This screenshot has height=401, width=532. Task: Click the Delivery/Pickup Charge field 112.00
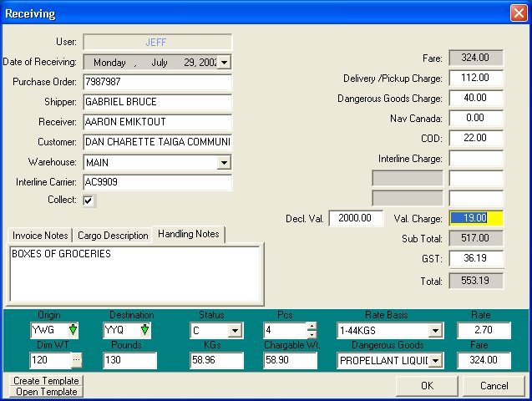pos(476,78)
